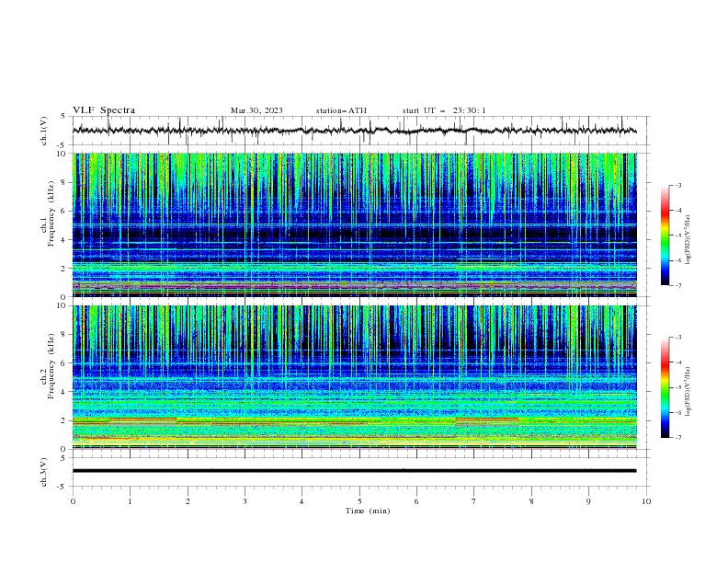Click time axis tick label "0"
The width and height of the screenshot is (728, 563).
pyautogui.click(x=73, y=501)
